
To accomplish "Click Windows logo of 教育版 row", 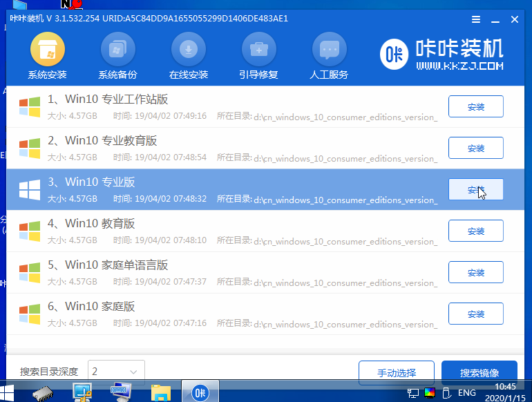I will 30,231.
